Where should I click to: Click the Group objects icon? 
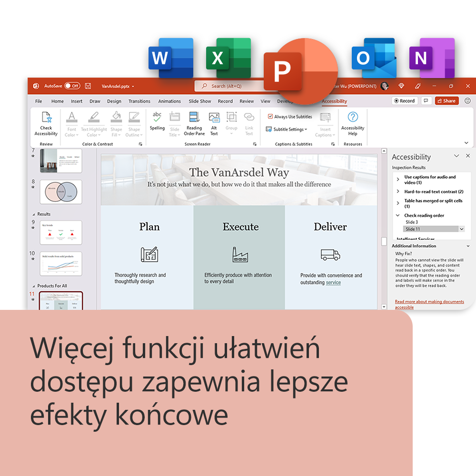point(231,117)
